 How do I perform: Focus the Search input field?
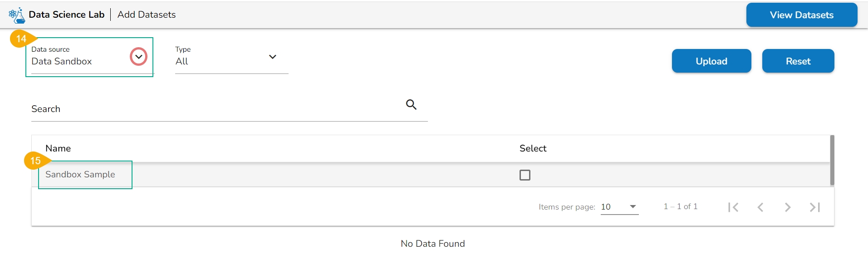(x=213, y=109)
